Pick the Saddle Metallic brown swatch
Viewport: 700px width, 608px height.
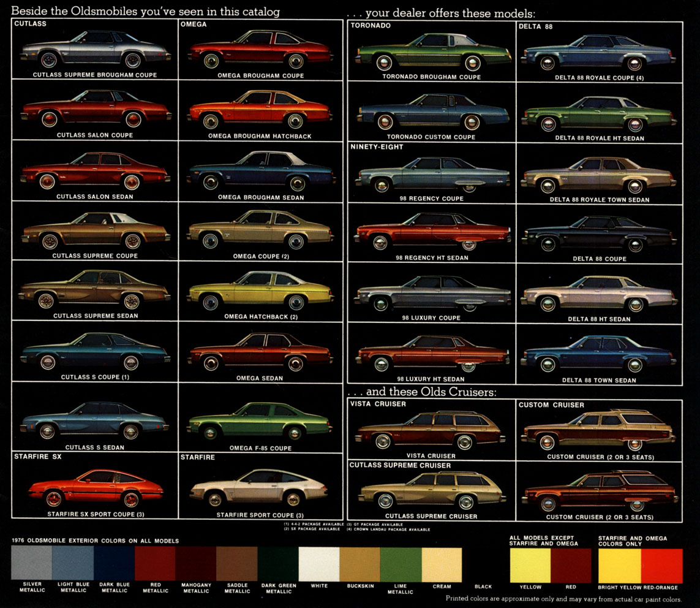236,563
